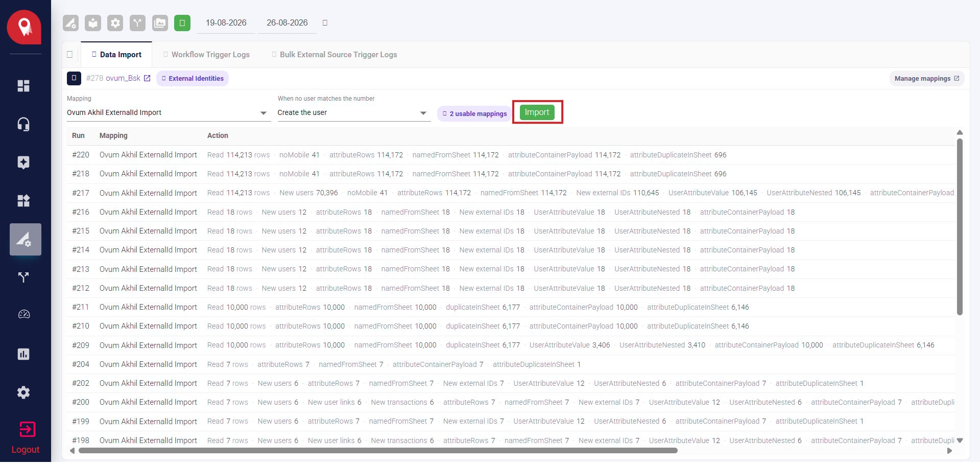
Task: Click the scroll-right arrow below the table
Action: (x=949, y=451)
